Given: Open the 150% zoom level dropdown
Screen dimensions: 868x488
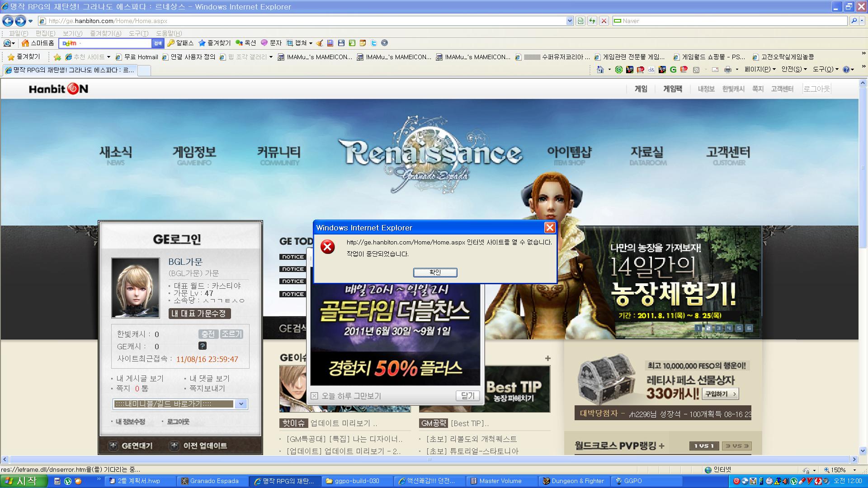Looking at the screenshot, I should (x=854, y=470).
